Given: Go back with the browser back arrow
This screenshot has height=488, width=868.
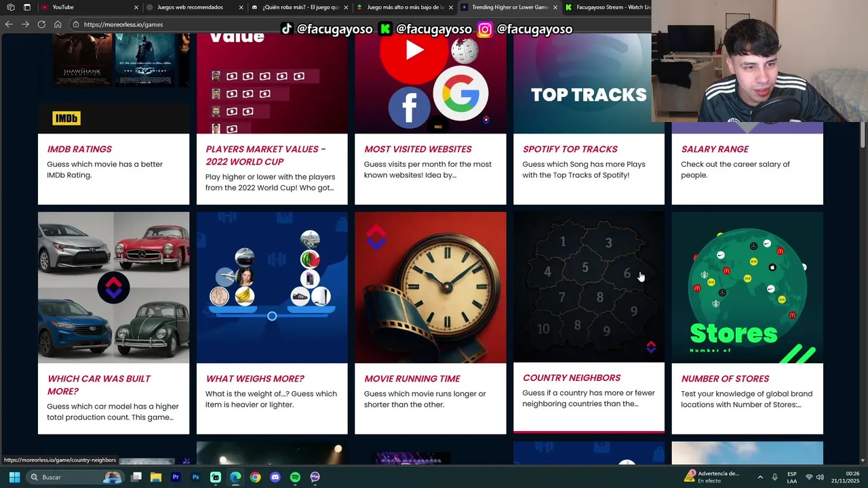Looking at the screenshot, I should [9, 24].
